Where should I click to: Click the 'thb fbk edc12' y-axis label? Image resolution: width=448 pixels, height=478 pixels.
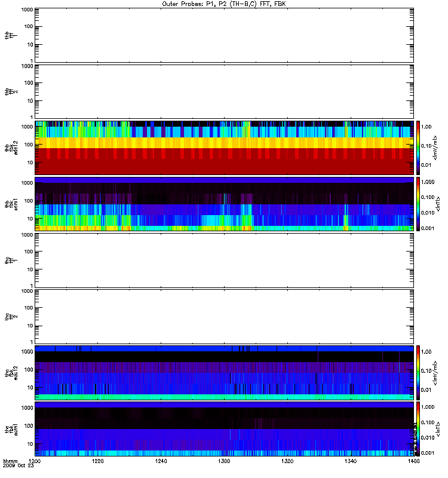tap(11, 148)
